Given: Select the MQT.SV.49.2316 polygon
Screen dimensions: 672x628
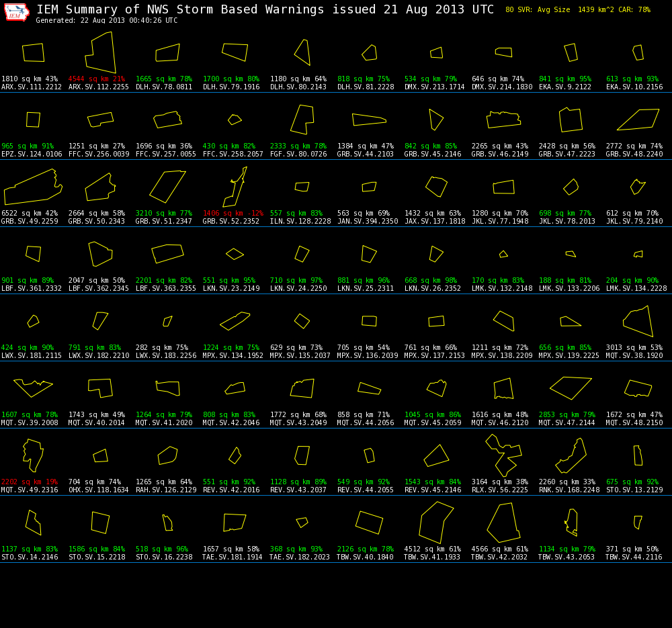Looking at the screenshot, I should pyautogui.click(x=33, y=455).
